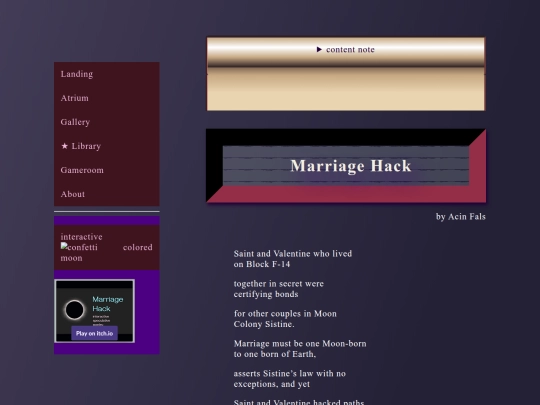Click the line 'asserts Sistine's law with no'

290,374
